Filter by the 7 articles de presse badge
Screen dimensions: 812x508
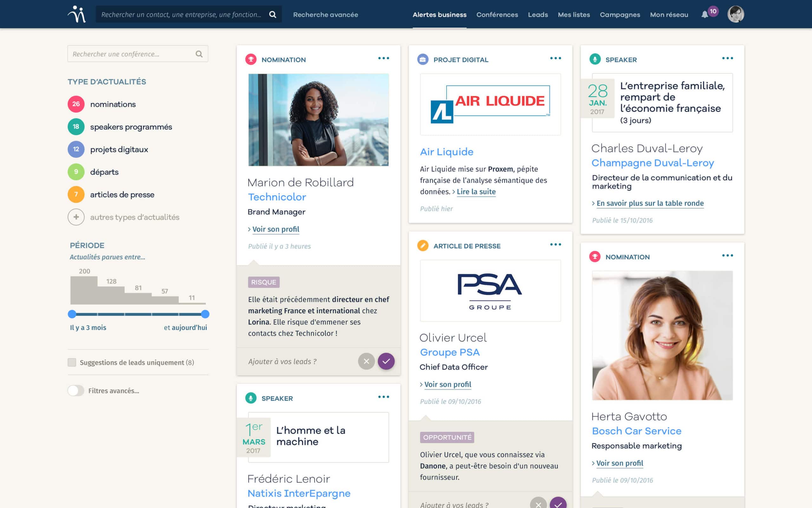click(x=76, y=194)
